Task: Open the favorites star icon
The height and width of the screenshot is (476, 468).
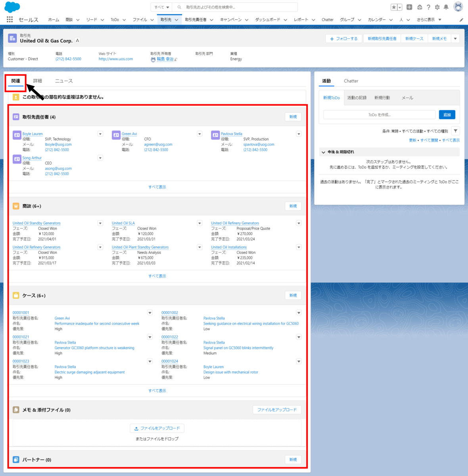Action: (x=394, y=7)
